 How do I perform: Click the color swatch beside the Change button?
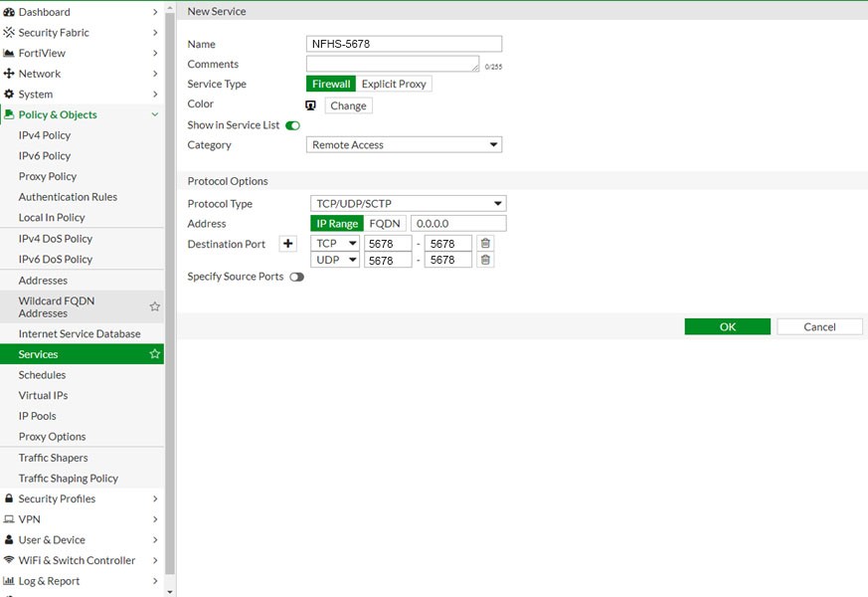click(310, 104)
